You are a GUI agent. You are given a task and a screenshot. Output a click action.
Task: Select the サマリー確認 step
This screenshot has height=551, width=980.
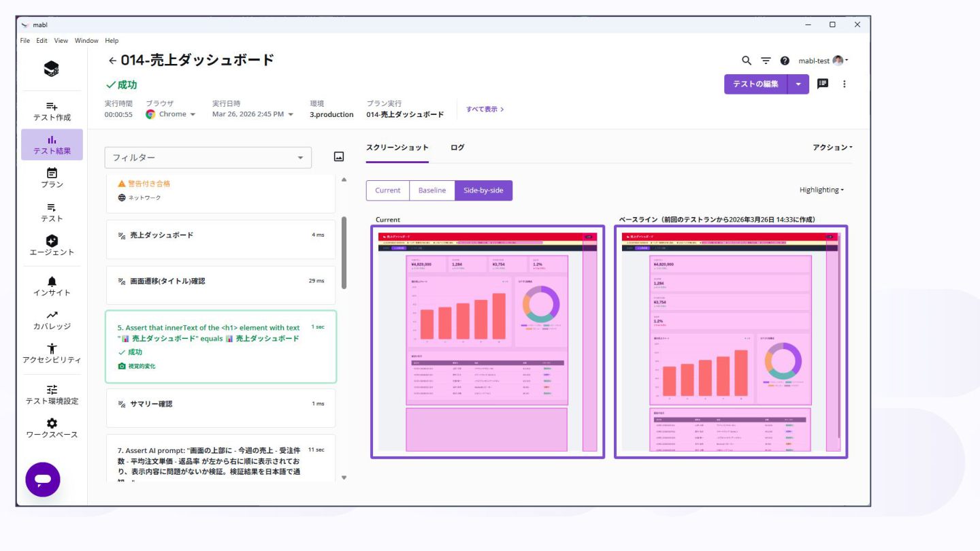[x=220, y=408]
